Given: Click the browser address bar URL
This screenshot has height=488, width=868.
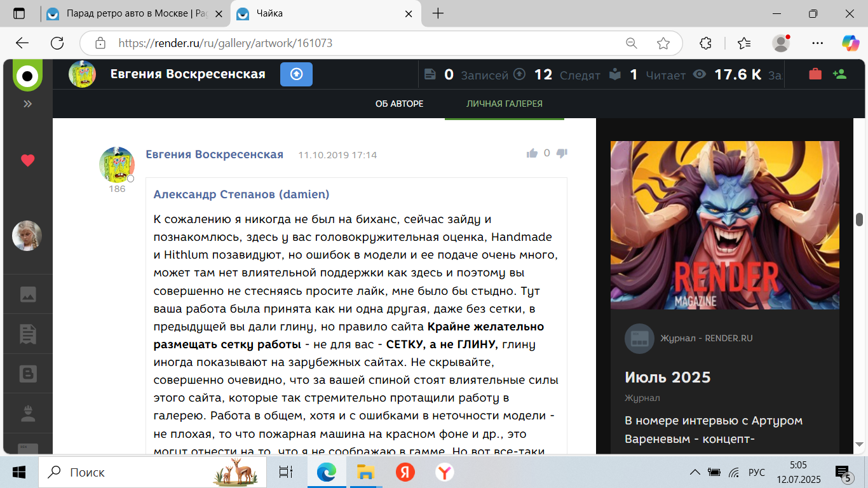Looking at the screenshot, I should [x=226, y=43].
